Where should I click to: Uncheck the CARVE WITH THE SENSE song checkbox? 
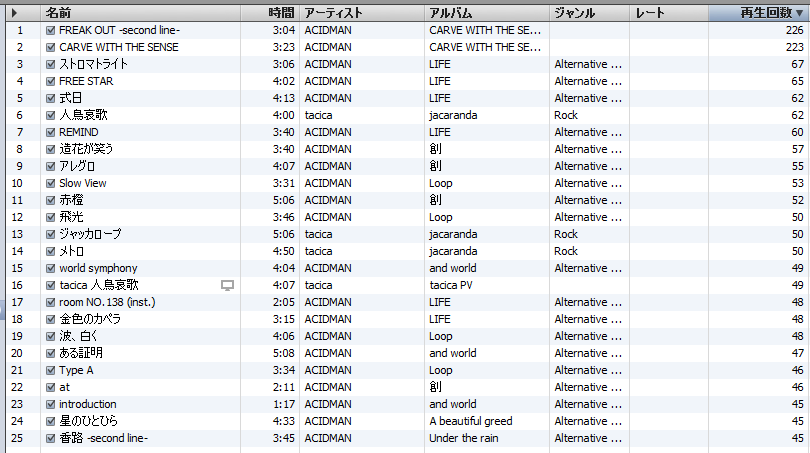pos(51,48)
